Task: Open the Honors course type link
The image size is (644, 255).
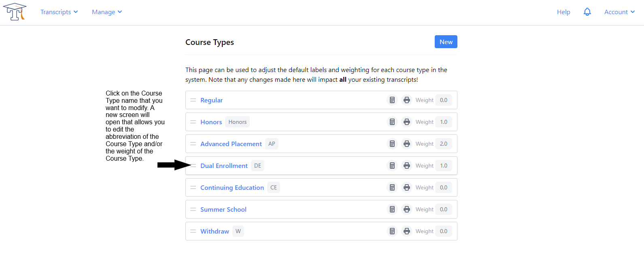Action: tap(211, 122)
